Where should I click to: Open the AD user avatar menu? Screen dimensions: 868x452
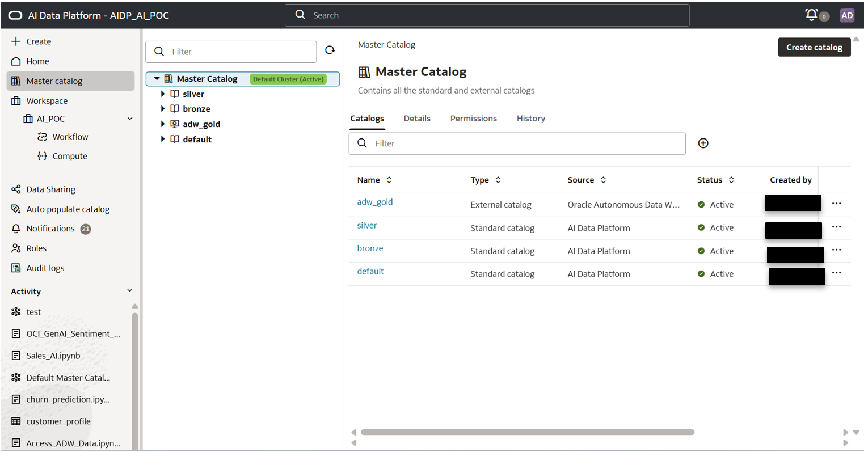pos(847,16)
